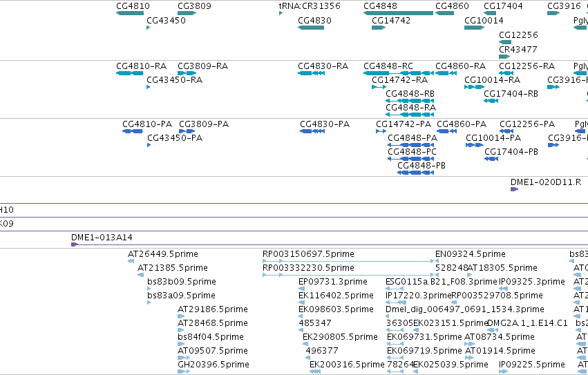This screenshot has width=588, height=375.
Task: Select the CG17404 gene label
Action: 503,6
